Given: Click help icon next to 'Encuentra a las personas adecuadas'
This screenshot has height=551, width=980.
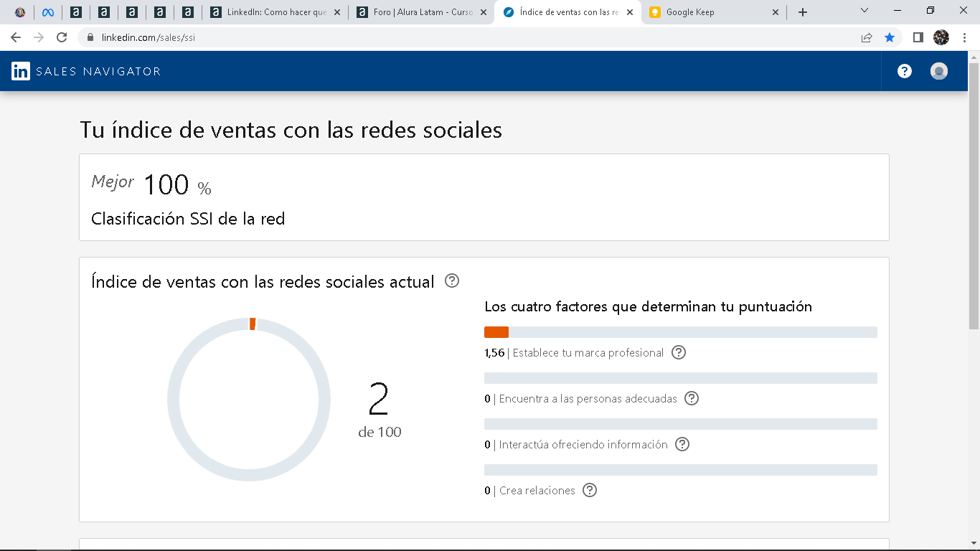Looking at the screenshot, I should point(692,398).
